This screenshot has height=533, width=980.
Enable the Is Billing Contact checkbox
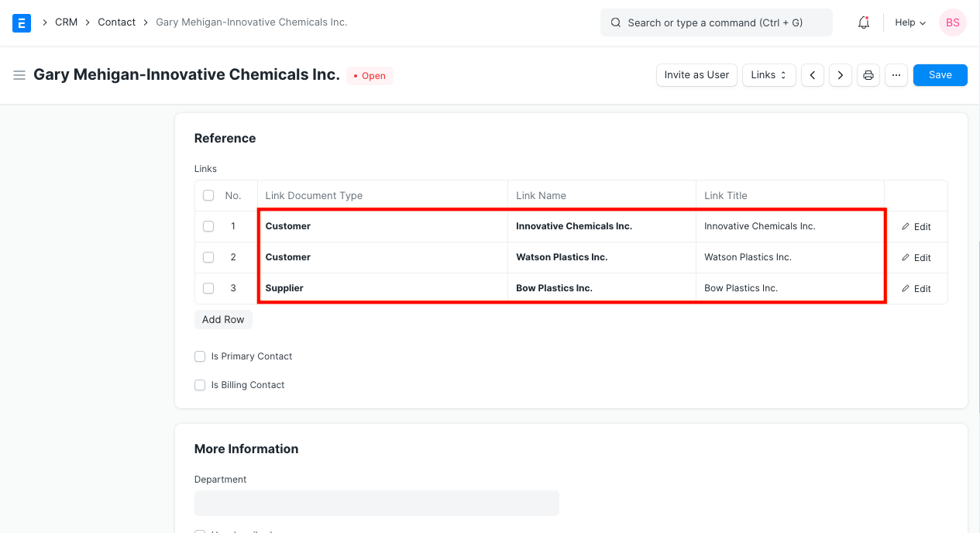[x=200, y=385]
